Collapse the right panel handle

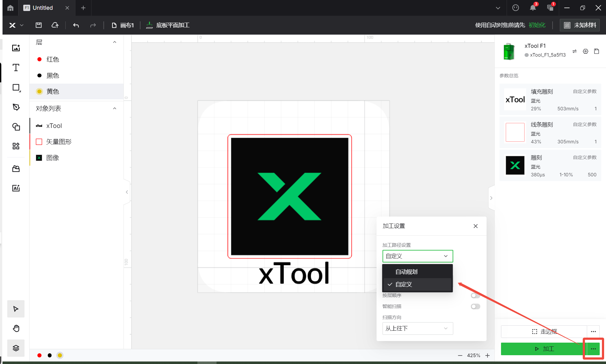491,198
